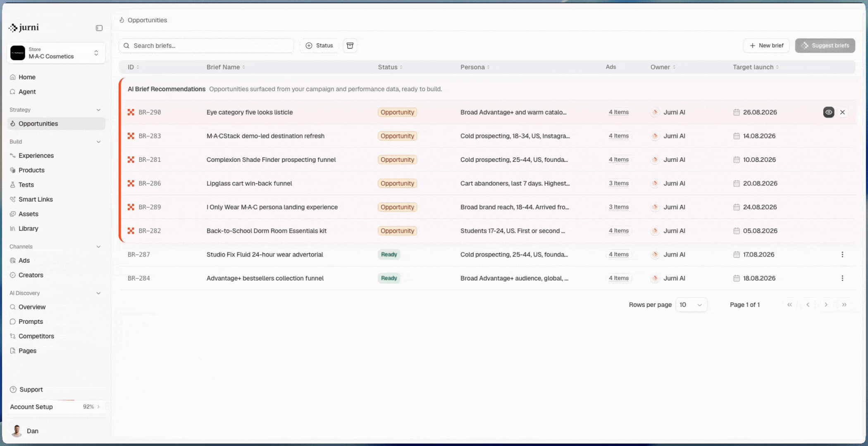Click Dan's profile avatar
The height and width of the screenshot is (446, 868).
click(17, 431)
